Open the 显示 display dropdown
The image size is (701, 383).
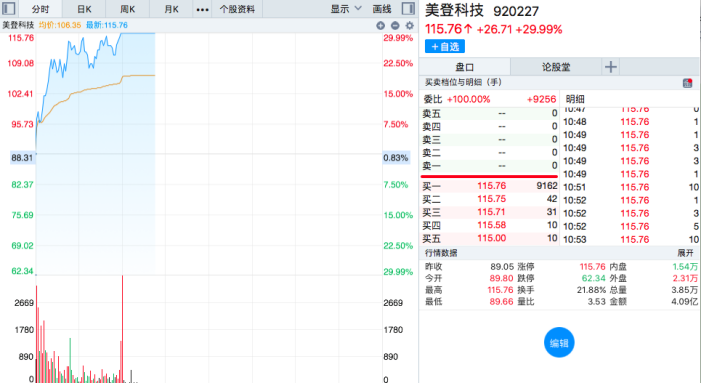(346, 9)
